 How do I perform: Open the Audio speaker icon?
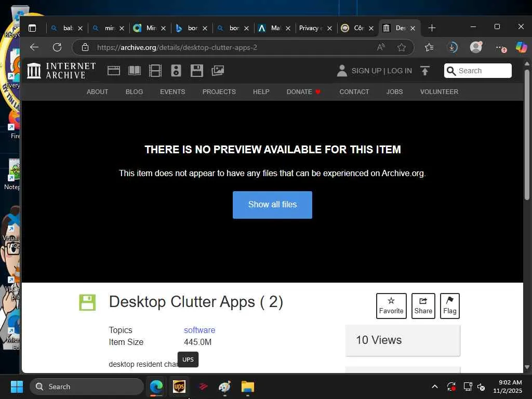pos(176,71)
